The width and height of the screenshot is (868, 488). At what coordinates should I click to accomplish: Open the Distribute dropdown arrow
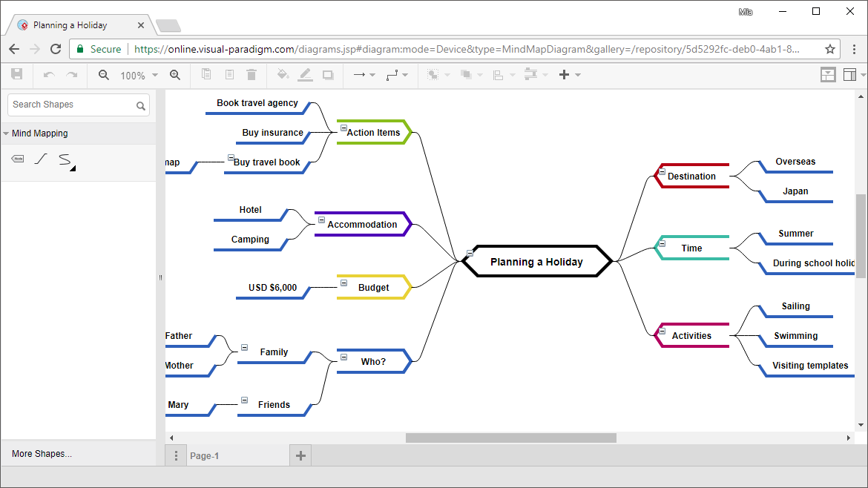tap(545, 75)
